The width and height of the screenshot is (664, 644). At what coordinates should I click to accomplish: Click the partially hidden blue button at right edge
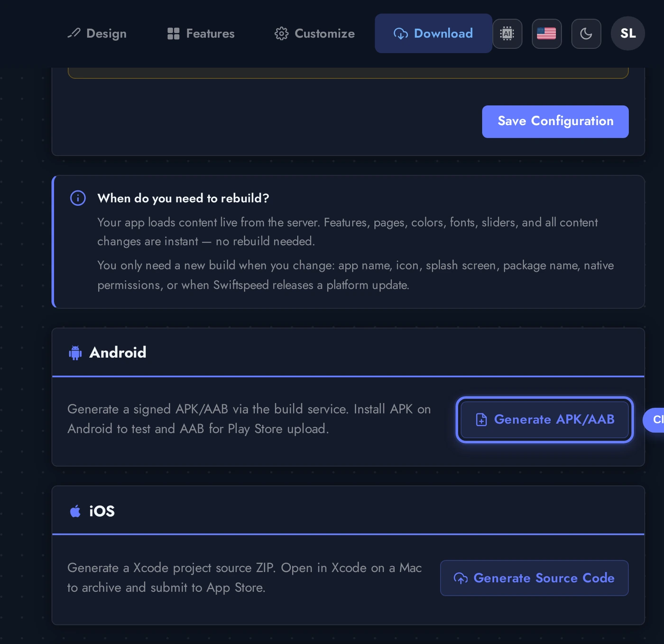[655, 420]
